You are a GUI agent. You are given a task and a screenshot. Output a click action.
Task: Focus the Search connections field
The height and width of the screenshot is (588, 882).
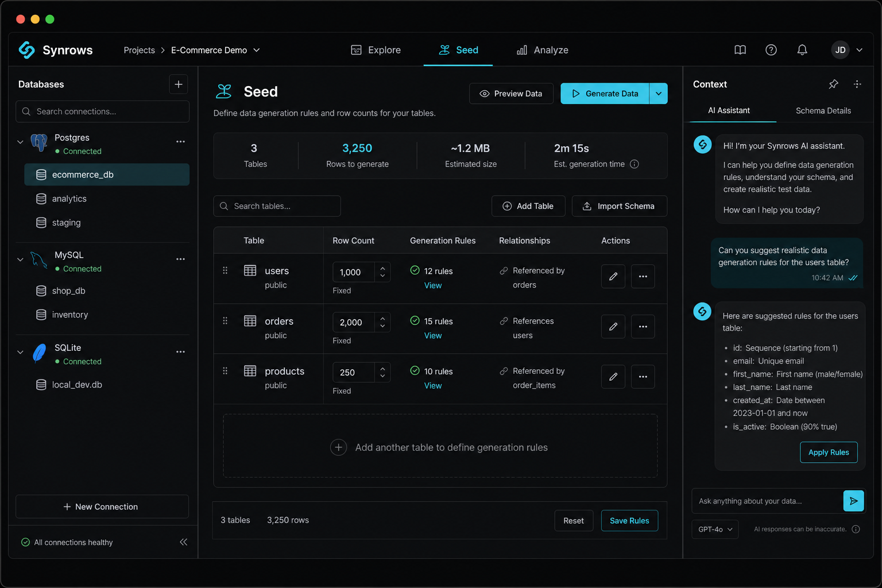102,111
